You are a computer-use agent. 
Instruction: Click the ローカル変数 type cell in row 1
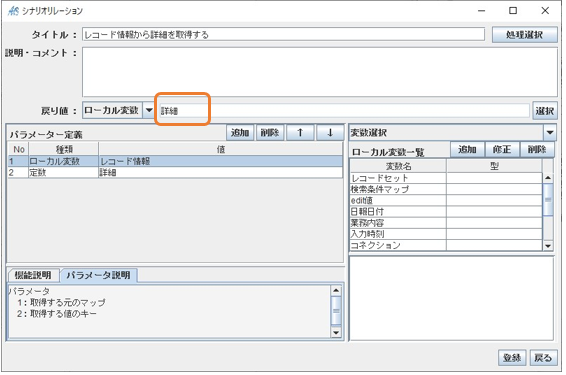tap(64, 161)
